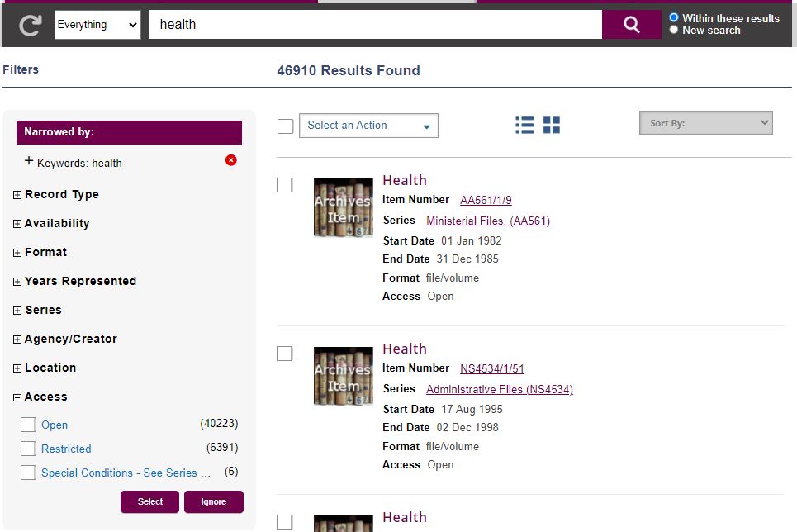Click the Select filter button
Image resolution: width=797 pixels, height=532 pixels.
(149, 501)
